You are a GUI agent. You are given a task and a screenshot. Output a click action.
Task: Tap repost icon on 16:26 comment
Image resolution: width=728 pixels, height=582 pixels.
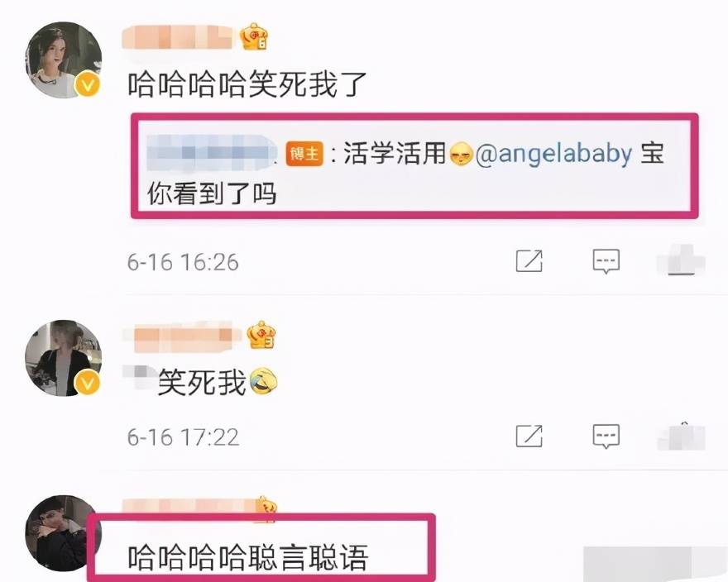pyautogui.click(x=529, y=261)
